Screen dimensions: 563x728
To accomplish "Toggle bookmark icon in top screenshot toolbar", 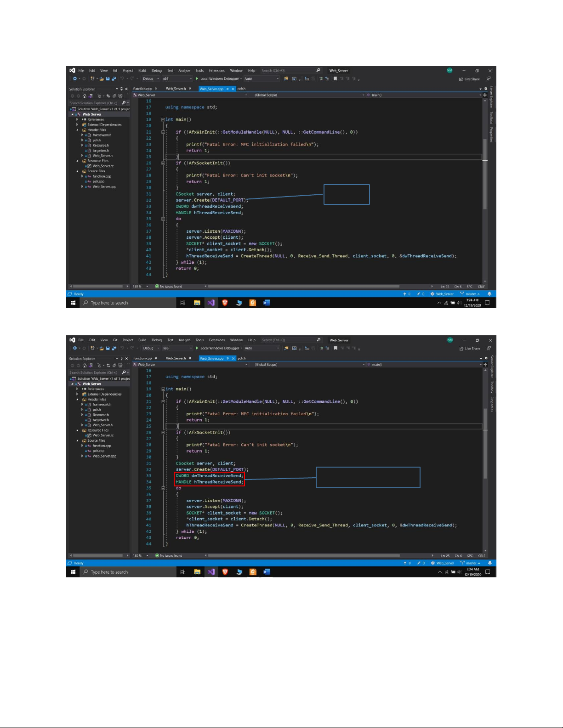I will tap(335, 79).
